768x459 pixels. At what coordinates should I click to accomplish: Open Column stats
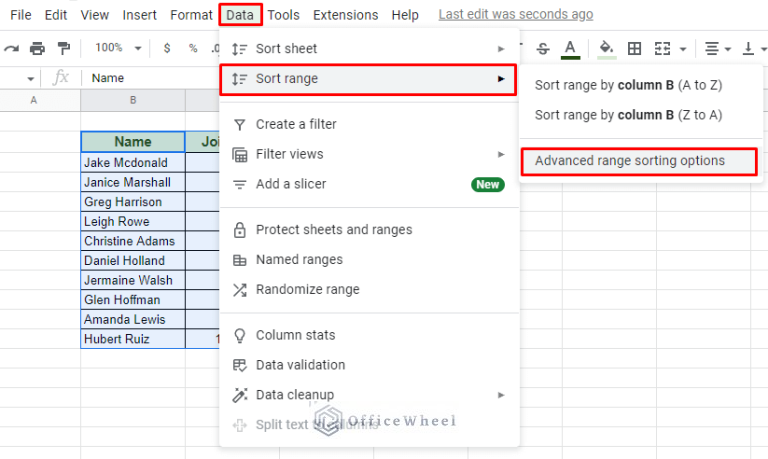[x=369, y=335]
